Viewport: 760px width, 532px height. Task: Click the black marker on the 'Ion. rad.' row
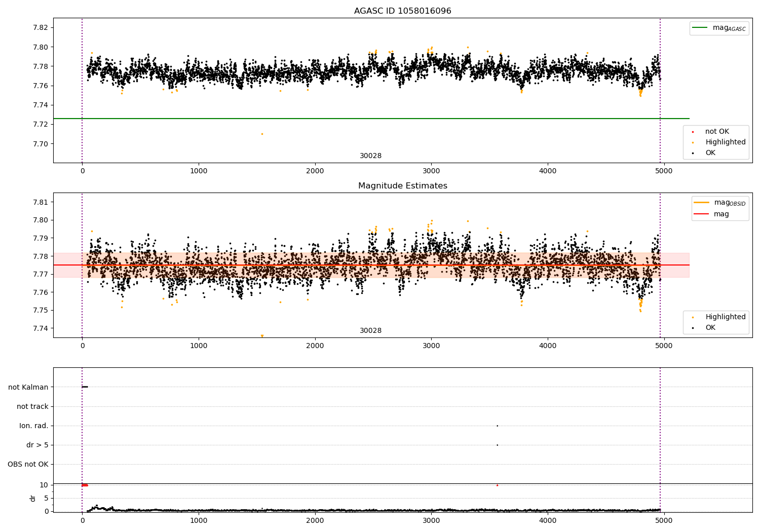pos(497,426)
